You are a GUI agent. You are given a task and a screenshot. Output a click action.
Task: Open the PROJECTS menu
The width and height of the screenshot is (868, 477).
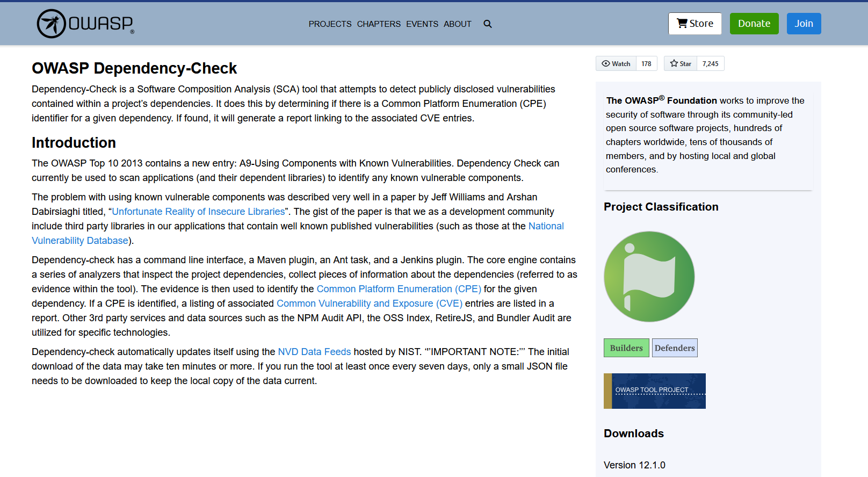(330, 24)
